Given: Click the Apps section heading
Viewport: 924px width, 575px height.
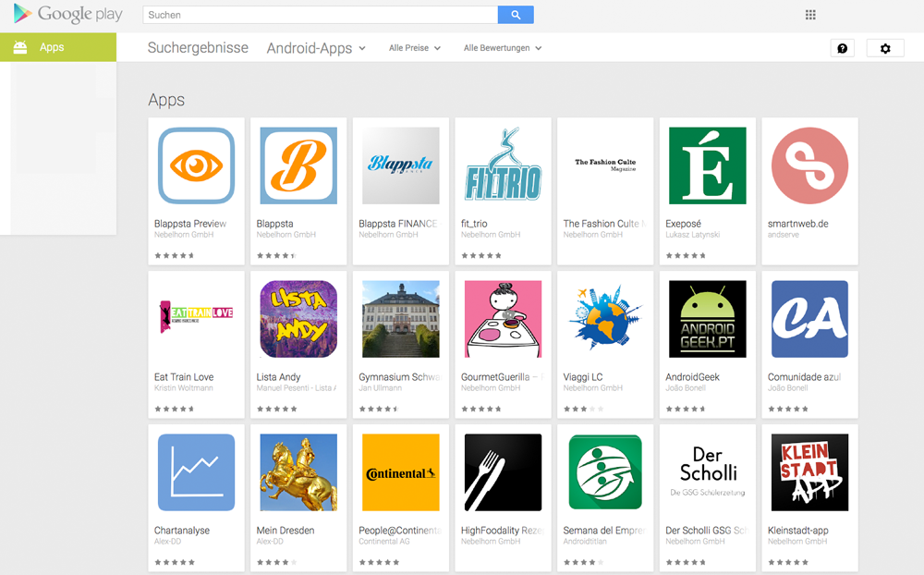Looking at the screenshot, I should coord(166,100).
